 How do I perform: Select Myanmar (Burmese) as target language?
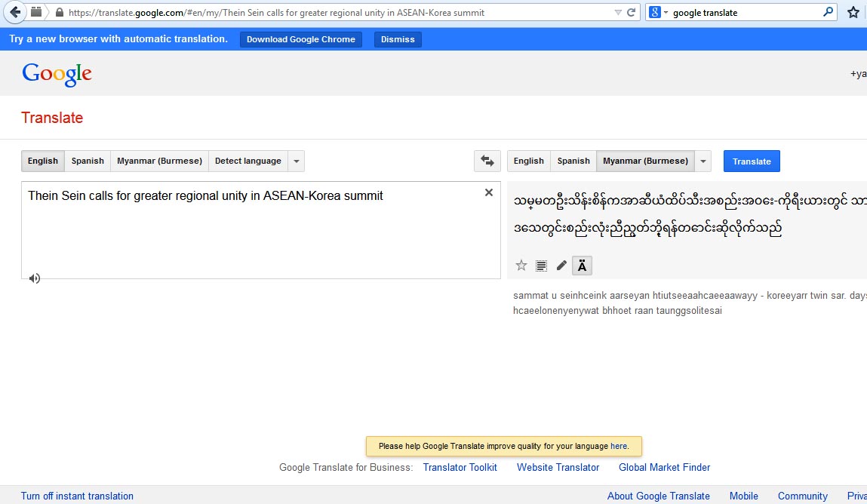(x=645, y=161)
